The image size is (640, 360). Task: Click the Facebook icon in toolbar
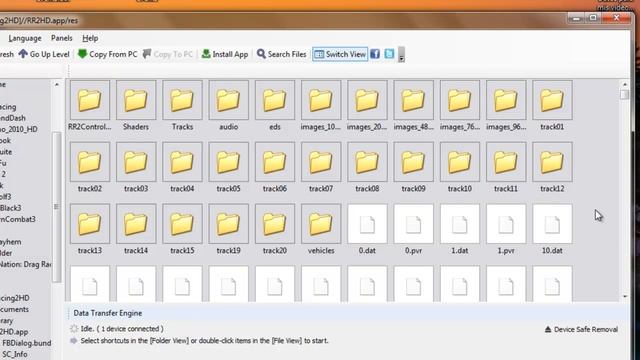375,54
